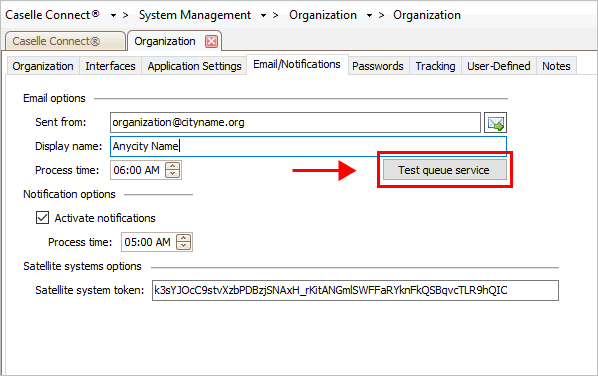Toggle the Activate notifications checkbox
Screen dimensions: 598x376
click(42, 218)
